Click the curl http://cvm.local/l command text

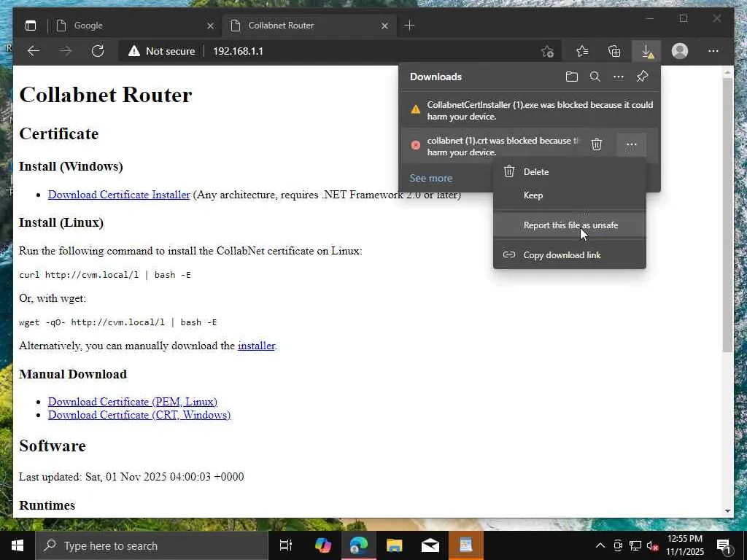[x=105, y=275]
